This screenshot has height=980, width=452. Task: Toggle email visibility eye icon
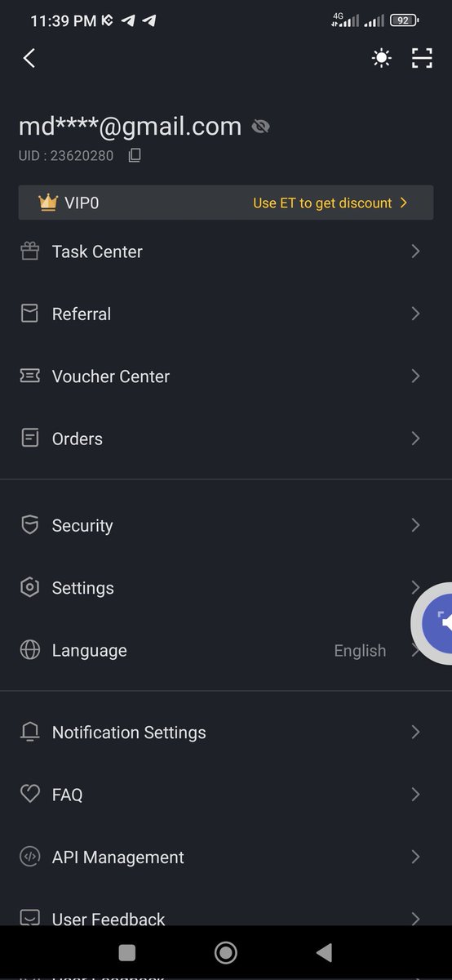click(261, 127)
